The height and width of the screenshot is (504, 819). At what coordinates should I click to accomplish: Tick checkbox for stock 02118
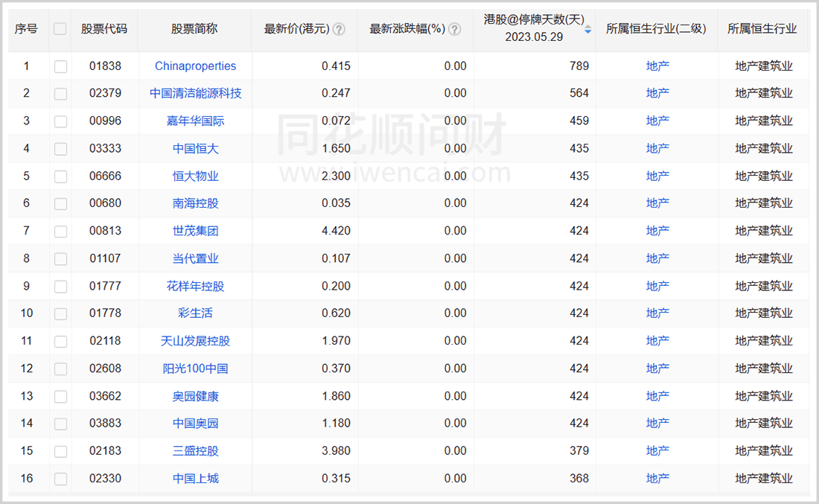point(60,341)
